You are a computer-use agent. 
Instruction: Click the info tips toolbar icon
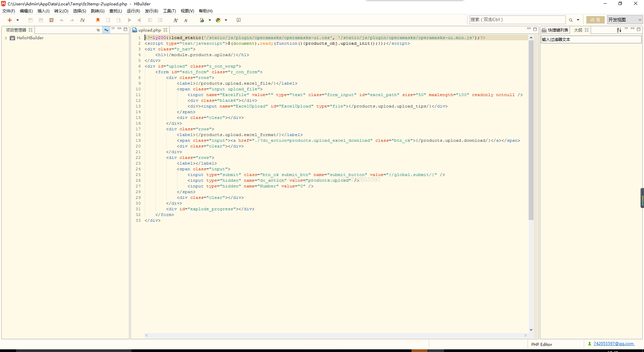239,20
